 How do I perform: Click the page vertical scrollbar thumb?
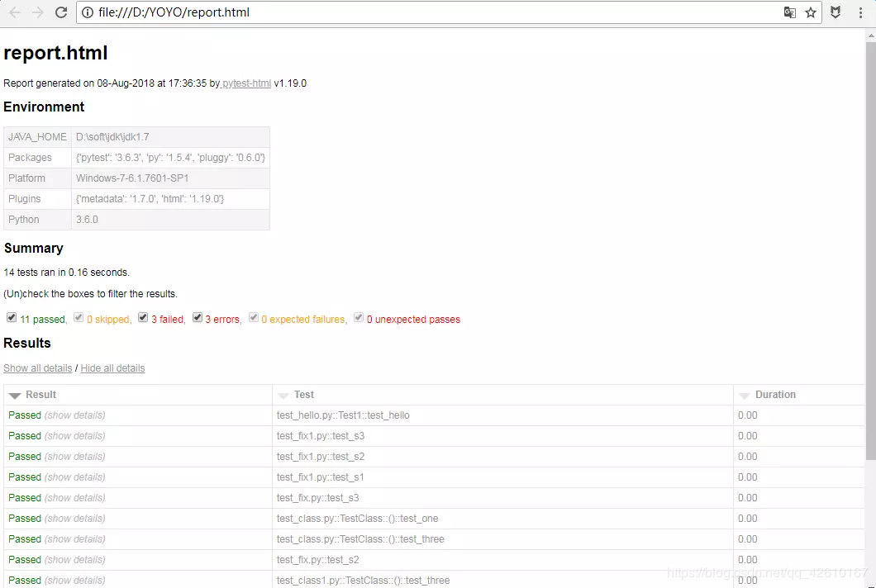[871, 251]
